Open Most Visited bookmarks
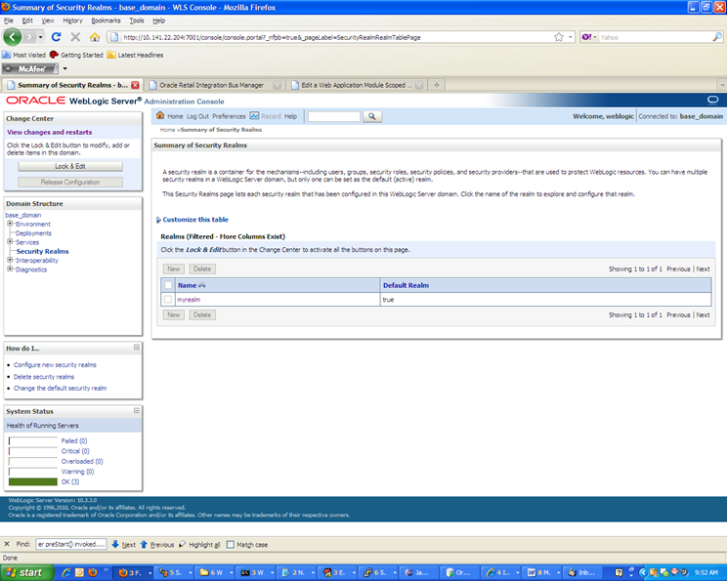This screenshot has width=728, height=582. click(23, 55)
